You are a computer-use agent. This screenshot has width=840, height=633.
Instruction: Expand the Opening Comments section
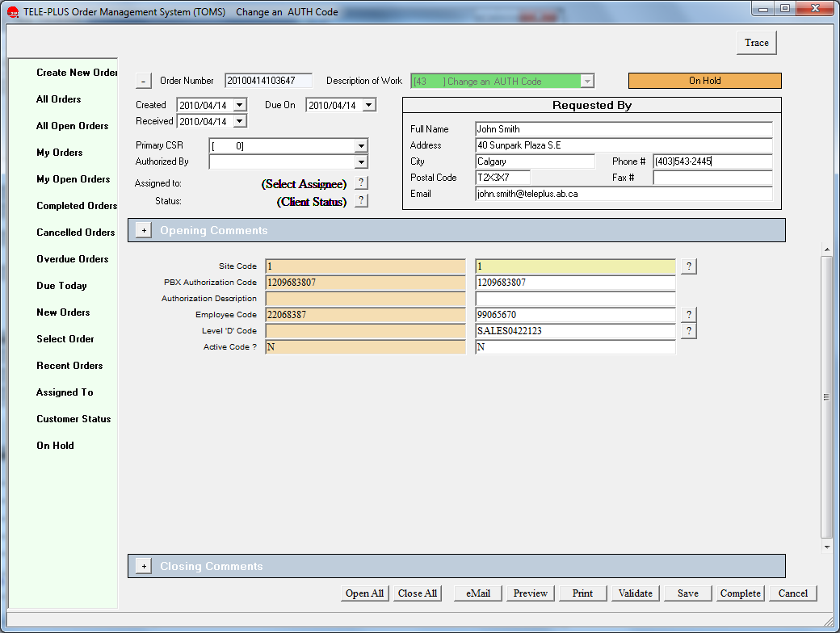click(x=144, y=230)
